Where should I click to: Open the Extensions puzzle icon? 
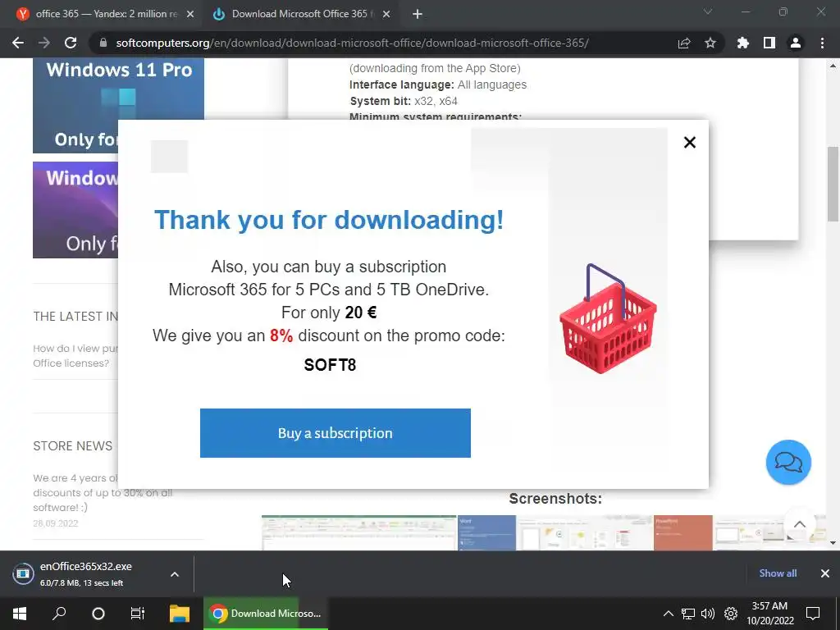click(x=743, y=43)
